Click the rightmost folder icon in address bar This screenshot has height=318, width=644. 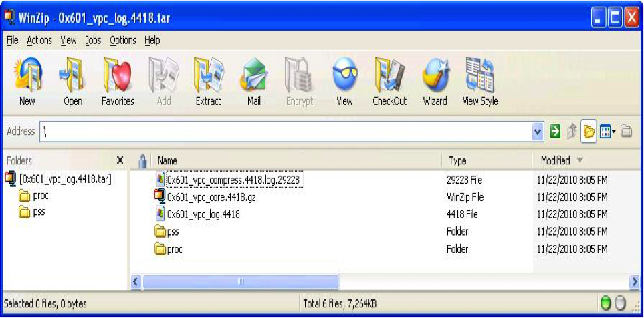[626, 132]
